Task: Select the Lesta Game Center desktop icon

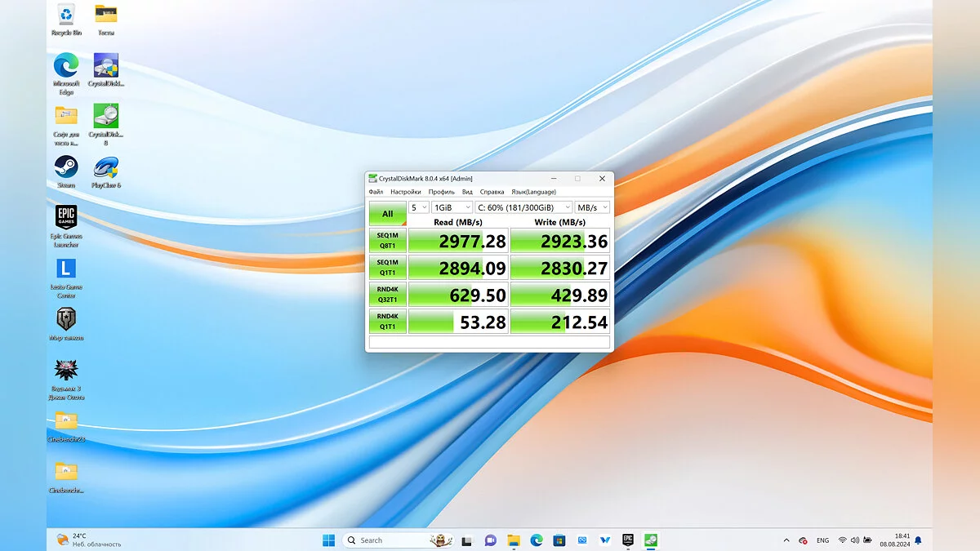Action: tap(66, 269)
